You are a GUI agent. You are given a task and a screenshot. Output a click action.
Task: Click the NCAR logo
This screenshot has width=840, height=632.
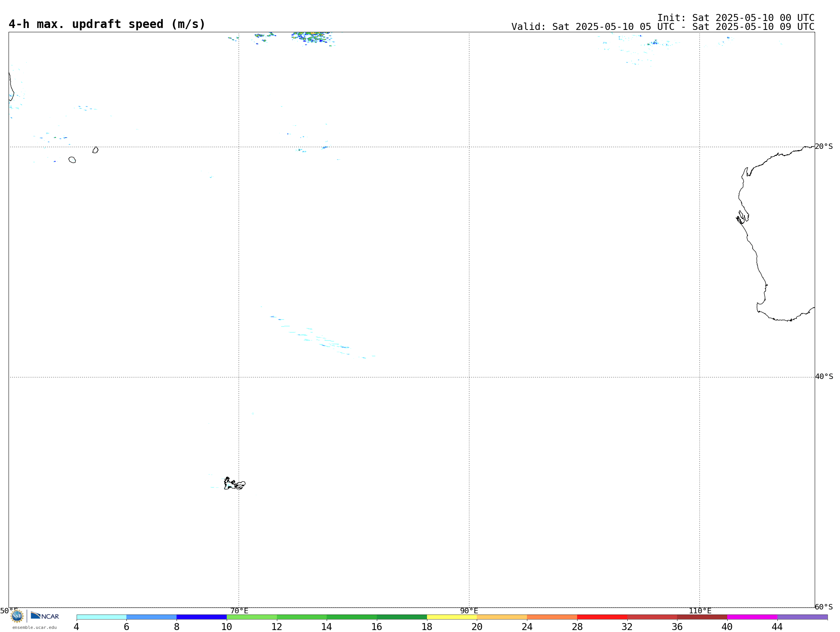(45, 616)
